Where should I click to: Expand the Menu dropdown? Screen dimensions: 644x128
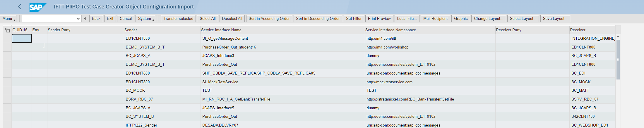pyautogui.click(x=8, y=19)
